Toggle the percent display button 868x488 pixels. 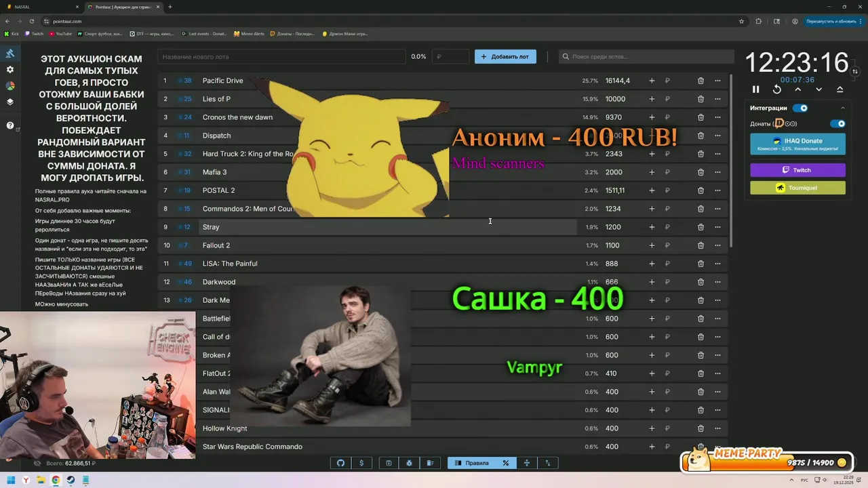tap(506, 463)
